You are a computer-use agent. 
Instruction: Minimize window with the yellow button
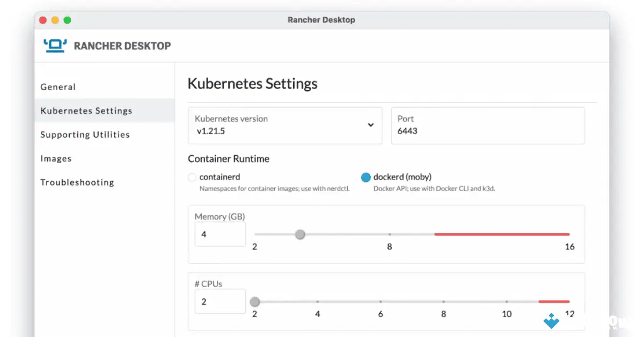coord(55,20)
